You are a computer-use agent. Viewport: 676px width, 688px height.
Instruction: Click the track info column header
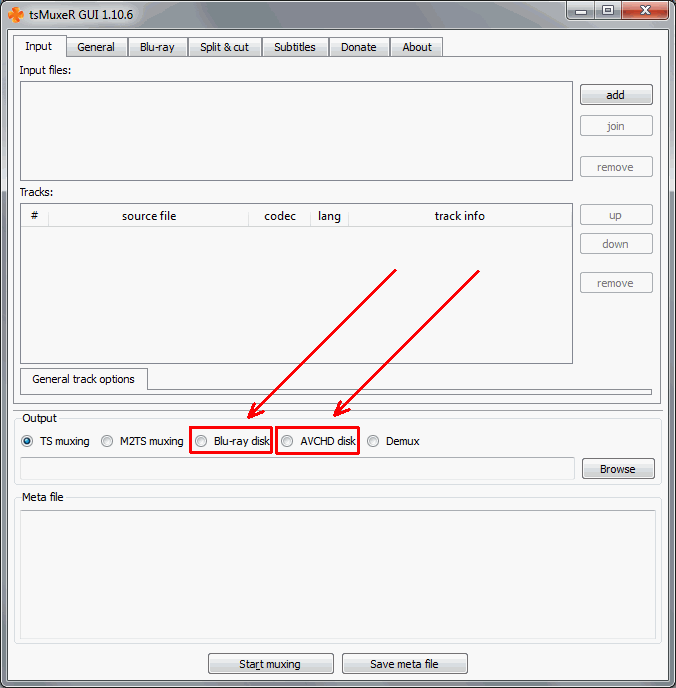[460, 216]
